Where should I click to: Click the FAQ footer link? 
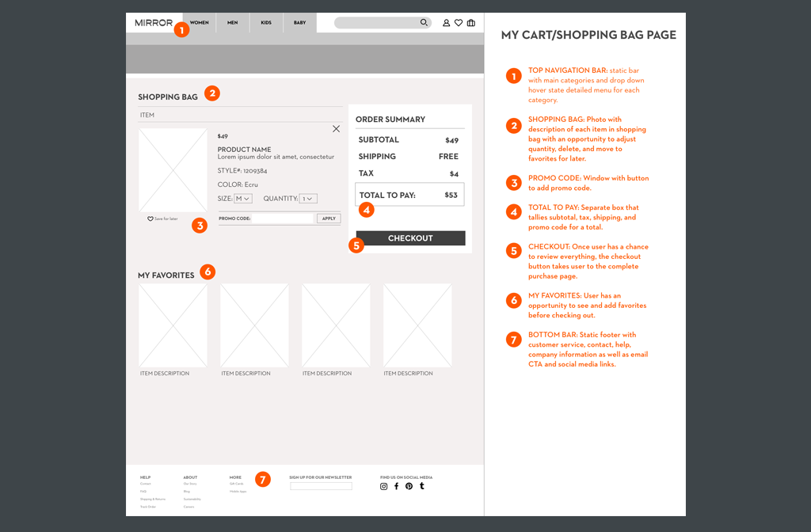(143, 492)
